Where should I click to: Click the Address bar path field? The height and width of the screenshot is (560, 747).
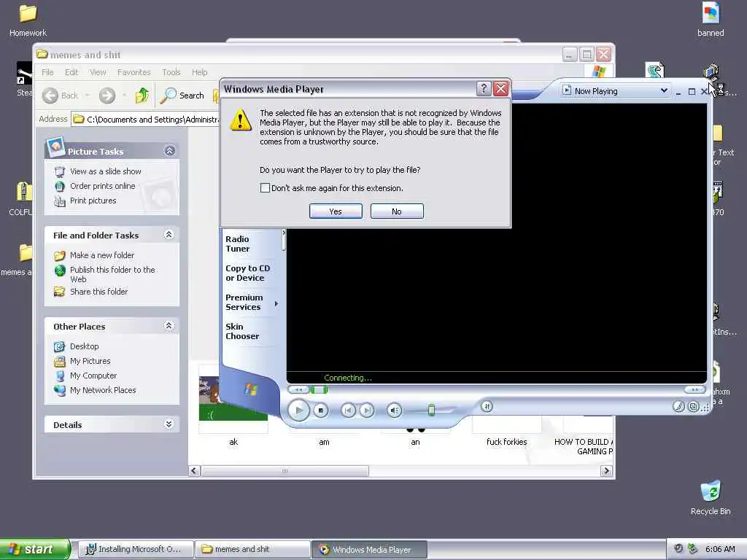pyautogui.click(x=146, y=119)
